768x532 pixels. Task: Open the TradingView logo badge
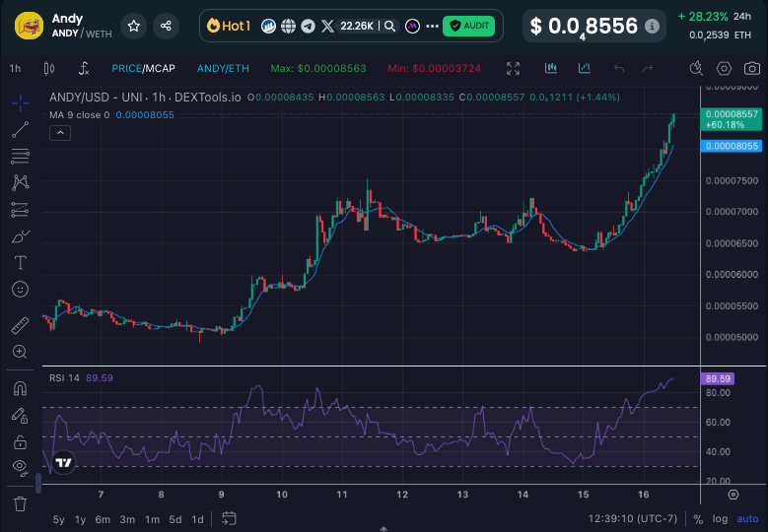tap(63, 462)
